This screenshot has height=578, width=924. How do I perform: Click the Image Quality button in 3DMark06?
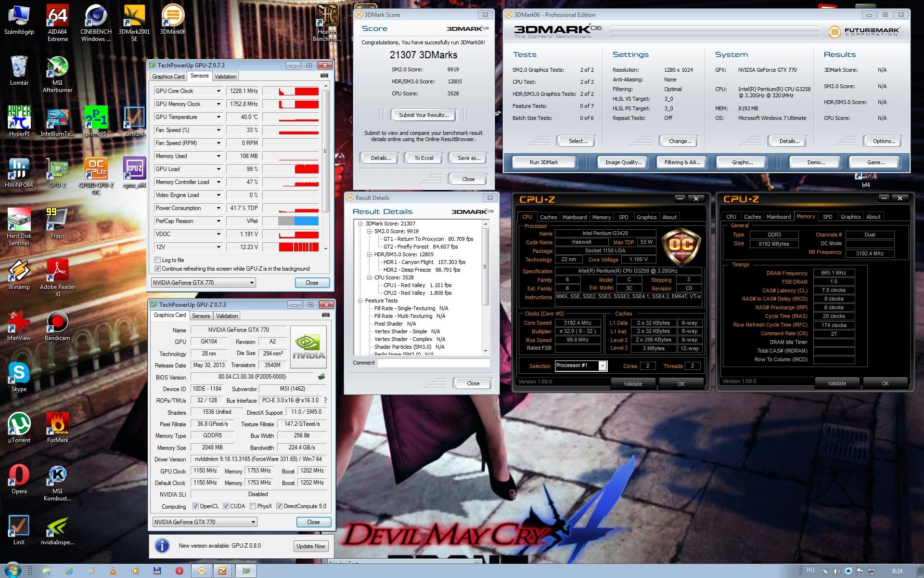pos(623,162)
